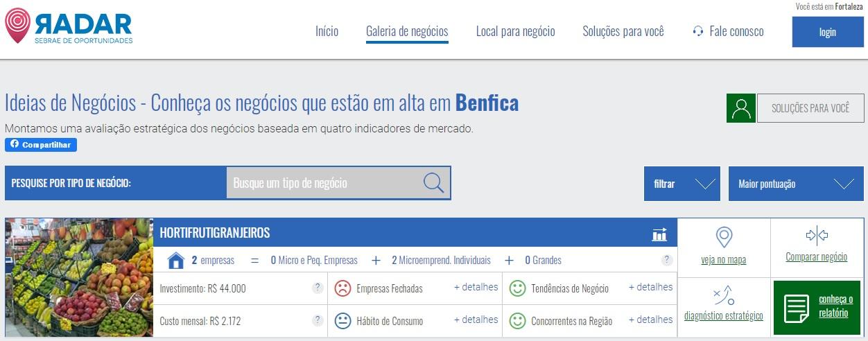Click the map pin 'veja no mapa' icon
This screenshot has height=341, width=868.
pyautogui.click(x=724, y=238)
